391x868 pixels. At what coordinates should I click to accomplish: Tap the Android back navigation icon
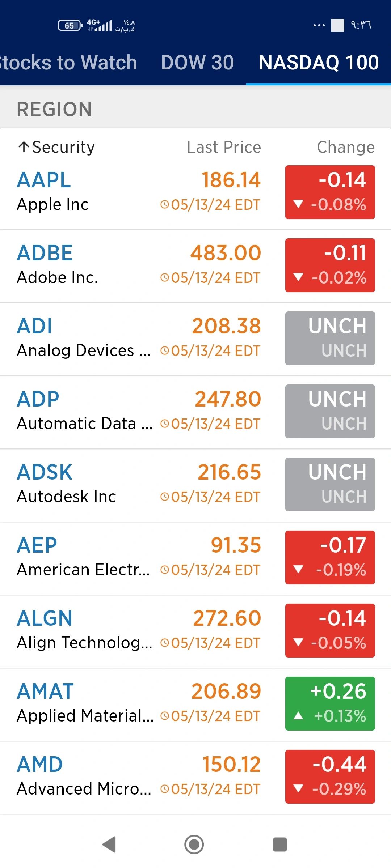pyautogui.click(x=109, y=844)
